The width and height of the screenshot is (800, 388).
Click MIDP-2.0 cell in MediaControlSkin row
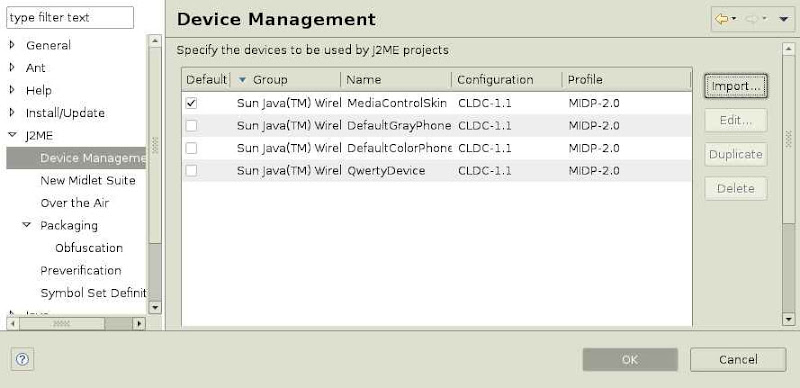tap(594, 103)
